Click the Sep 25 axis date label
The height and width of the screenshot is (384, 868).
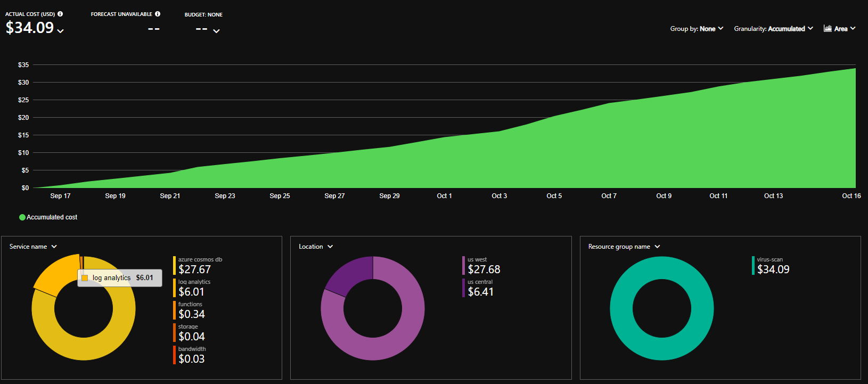280,196
